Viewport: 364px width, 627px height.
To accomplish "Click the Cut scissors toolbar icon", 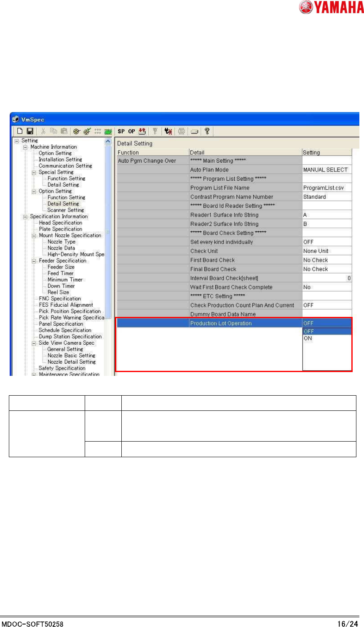I will (x=43, y=131).
